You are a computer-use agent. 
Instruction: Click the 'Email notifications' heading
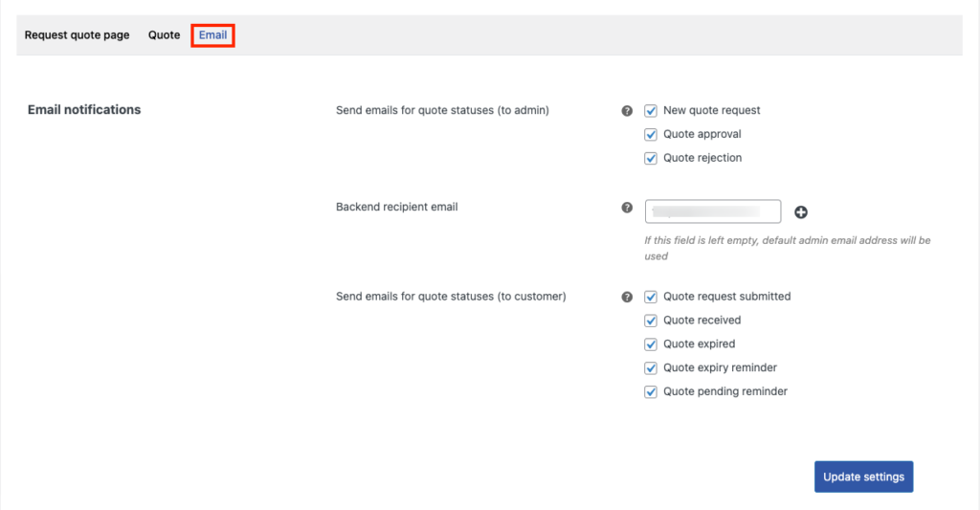point(84,109)
